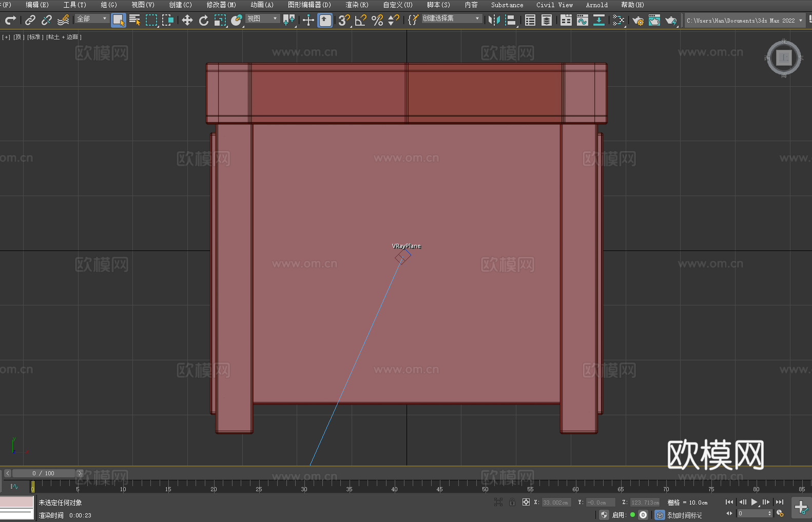Viewport: 812px width, 522px height.
Task: Open the 编辑(E) menu
Action: point(37,5)
